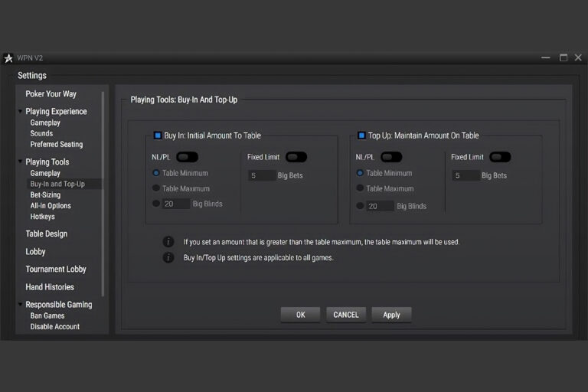This screenshot has height=392, width=588.
Task: Select Big Blinds radio under Buy In
Action: point(156,204)
